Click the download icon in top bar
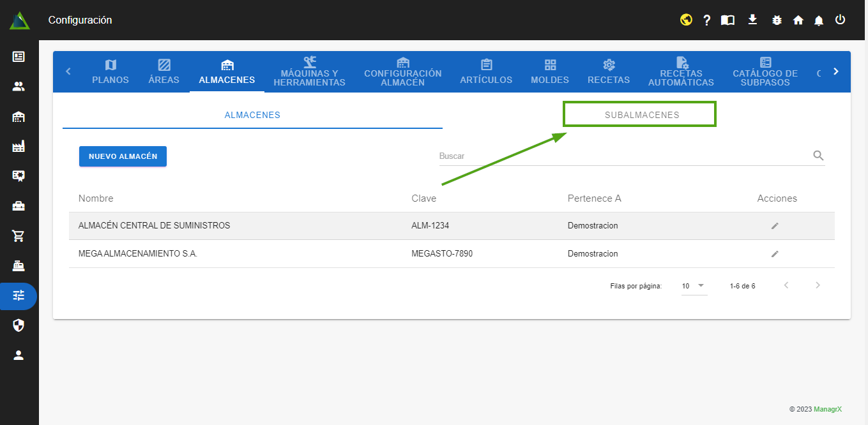 753,20
